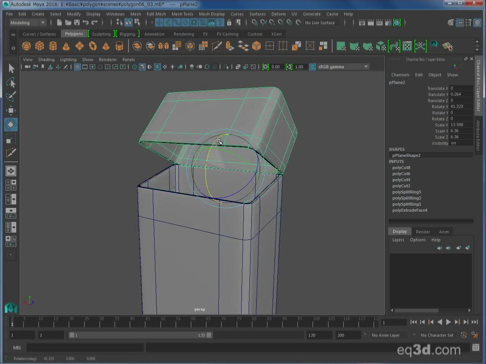The height and width of the screenshot is (364, 486).
Task: Toggle Wireframe on Shaded in viewport
Action: [x=157, y=67]
